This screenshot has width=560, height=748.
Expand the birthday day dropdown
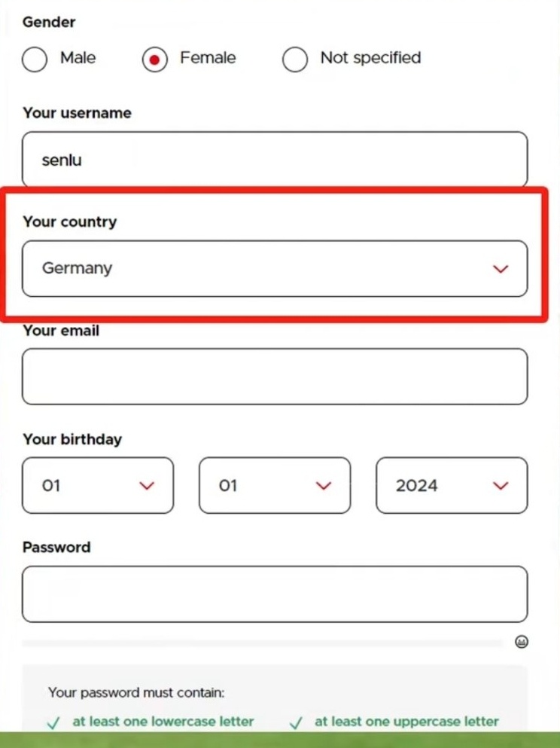click(98, 486)
